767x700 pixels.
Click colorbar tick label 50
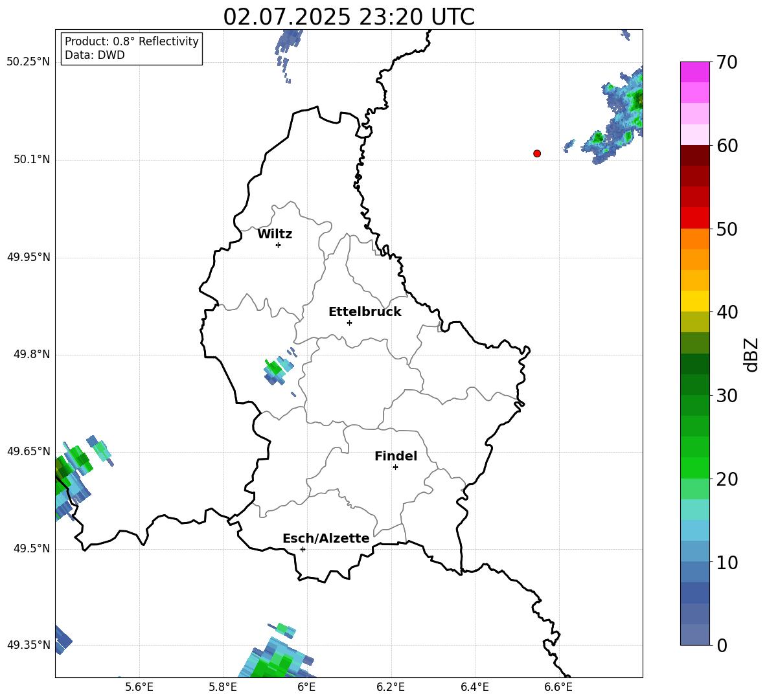click(x=727, y=229)
